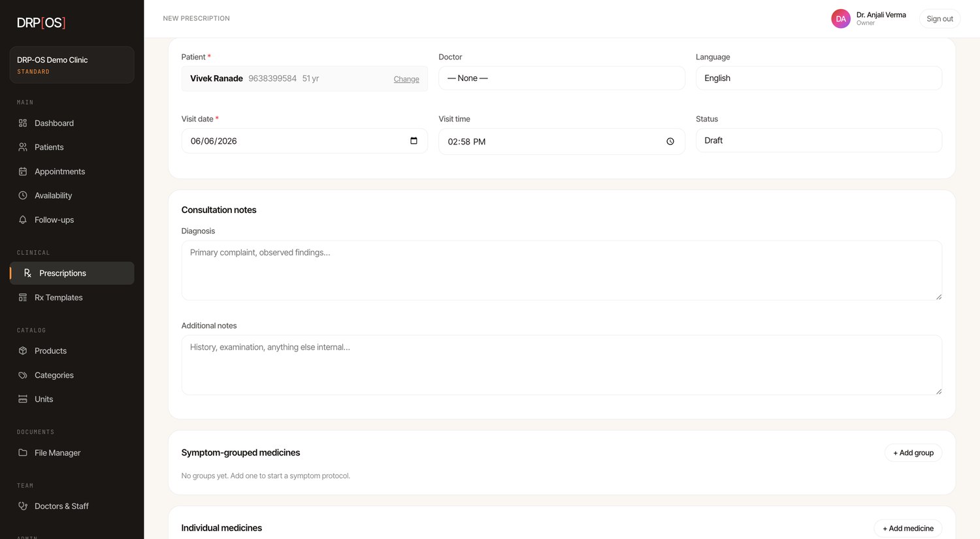Open the Status dropdown set to Draft
Viewport: 980px width, 539px height.
pos(819,140)
